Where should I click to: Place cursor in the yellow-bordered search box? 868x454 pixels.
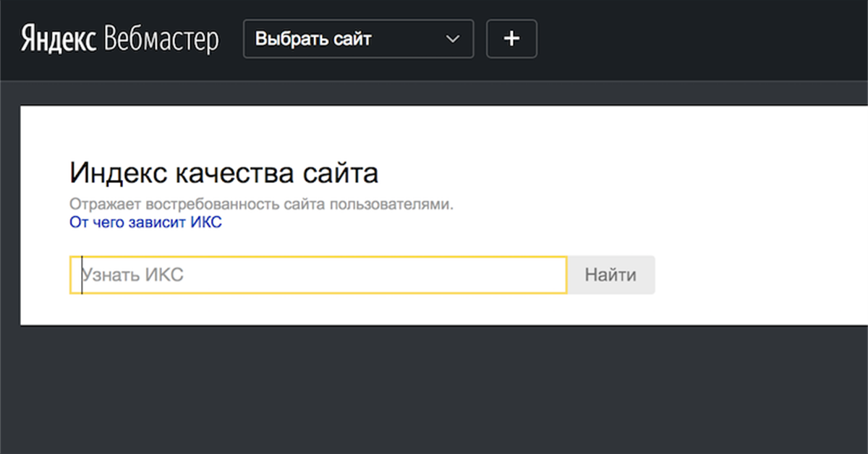coord(362,275)
